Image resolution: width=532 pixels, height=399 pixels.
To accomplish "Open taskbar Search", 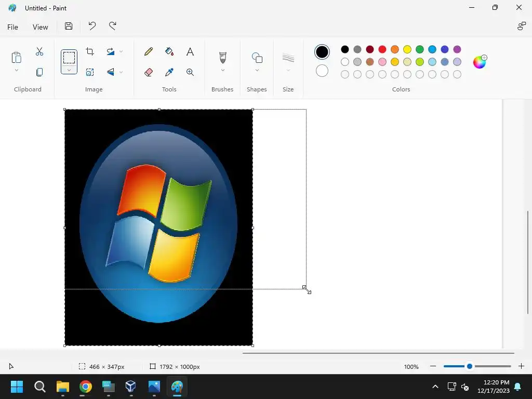I will (x=39, y=387).
